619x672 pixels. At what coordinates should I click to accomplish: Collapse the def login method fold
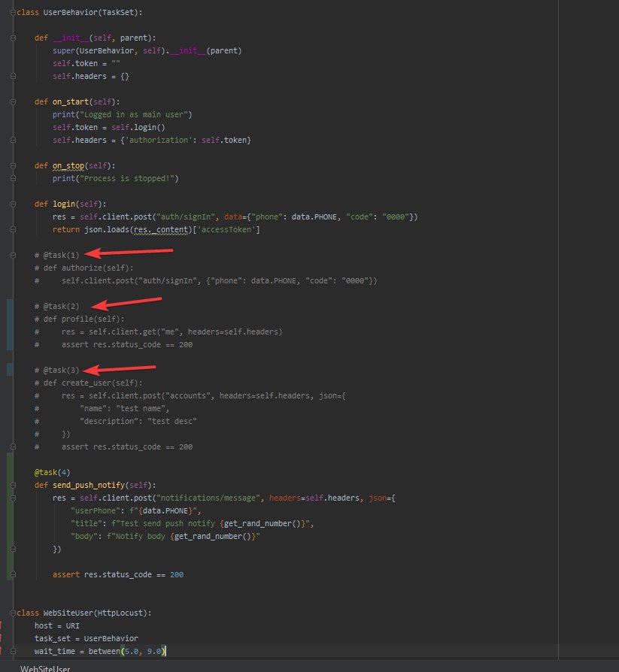13,204
